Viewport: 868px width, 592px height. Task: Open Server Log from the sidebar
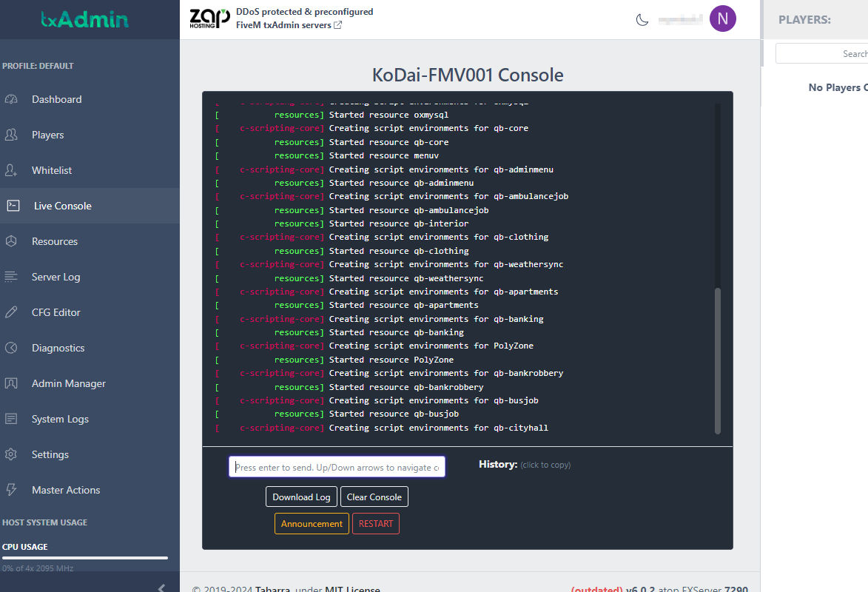coord(55,277)
